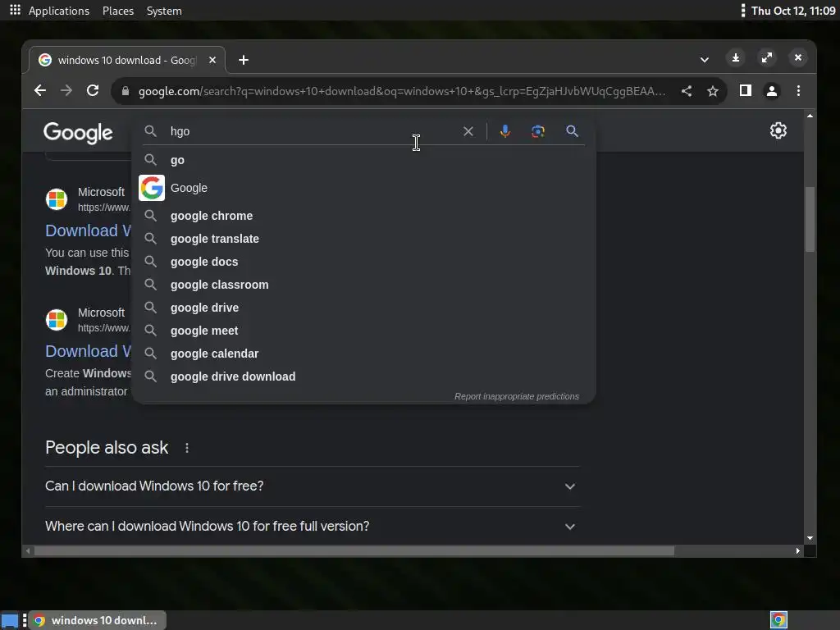Choose 'google classroom' suggestion

(x=363, y=285)
